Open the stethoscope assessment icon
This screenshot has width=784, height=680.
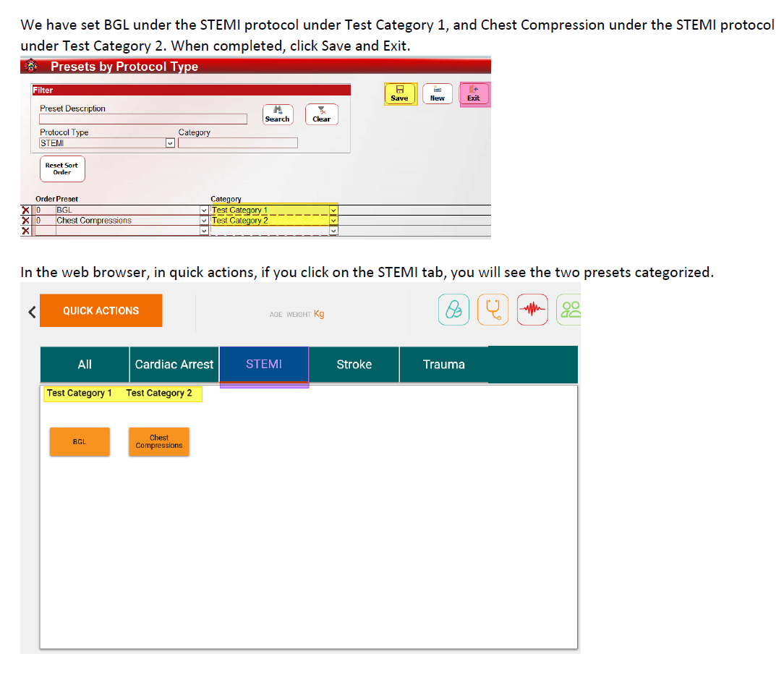493,310
